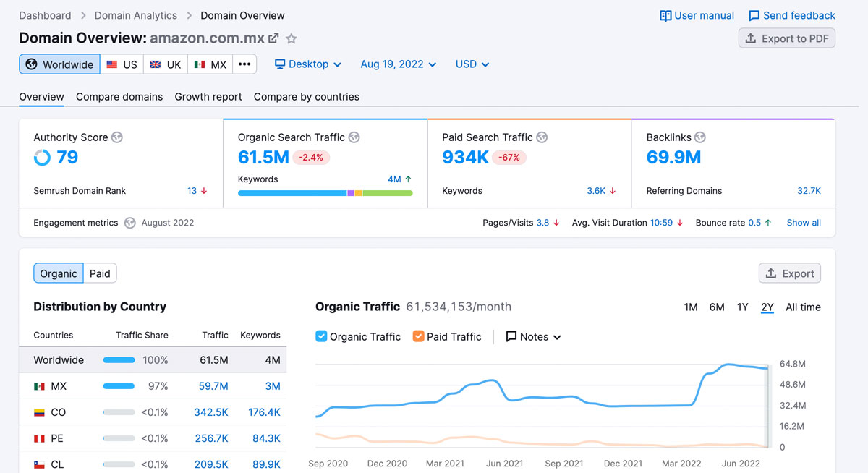Click organic keywords distribution bar
Viewport: 868px width, 473px height.
click(x=325, y=193)
